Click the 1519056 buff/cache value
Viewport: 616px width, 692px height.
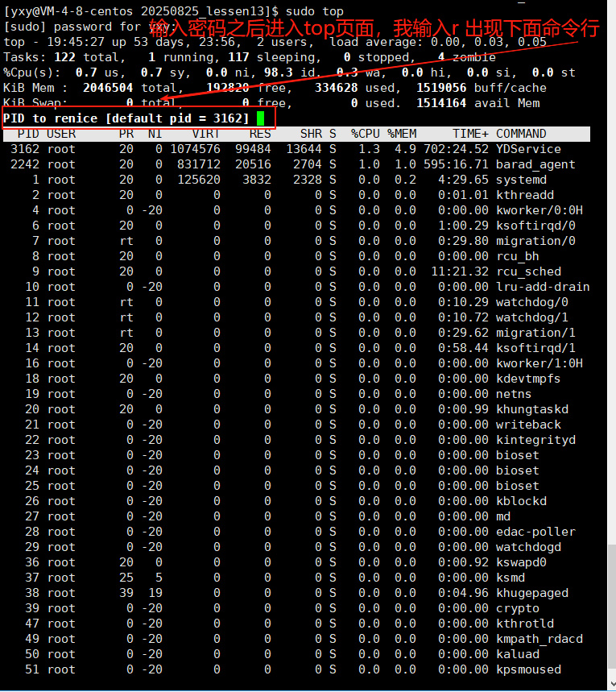tap(441, 88)
